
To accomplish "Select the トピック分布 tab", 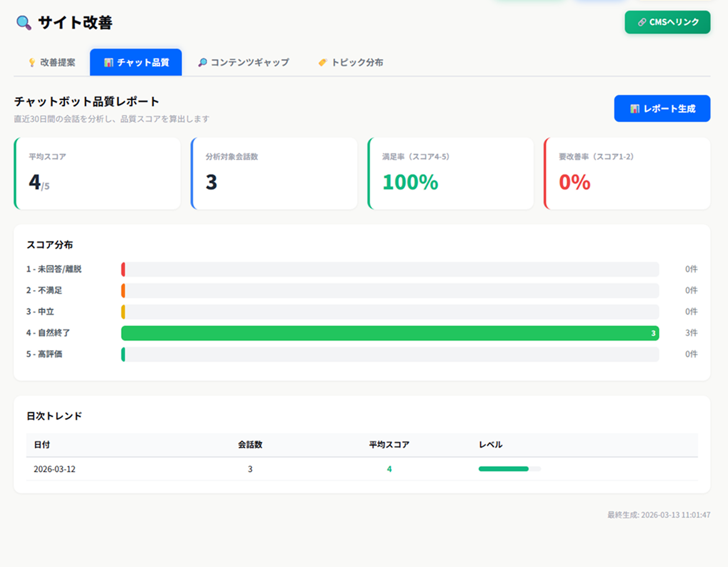I will tap(351, 63).
